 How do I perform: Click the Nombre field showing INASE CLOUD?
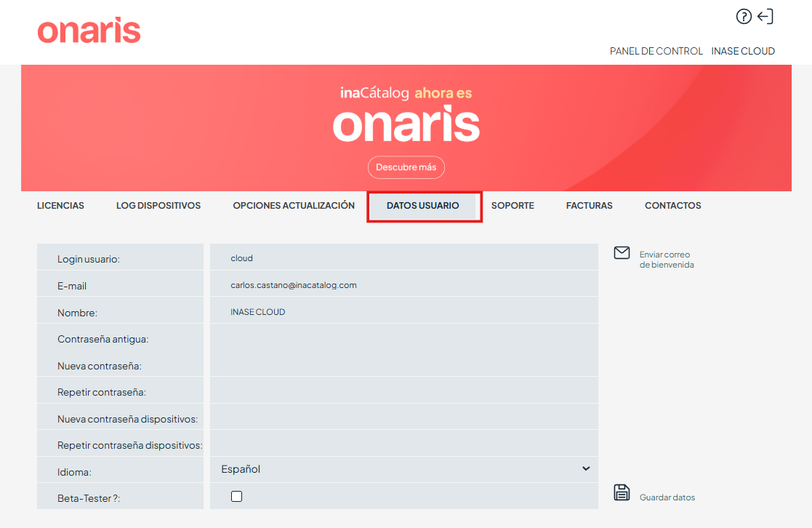404,311
